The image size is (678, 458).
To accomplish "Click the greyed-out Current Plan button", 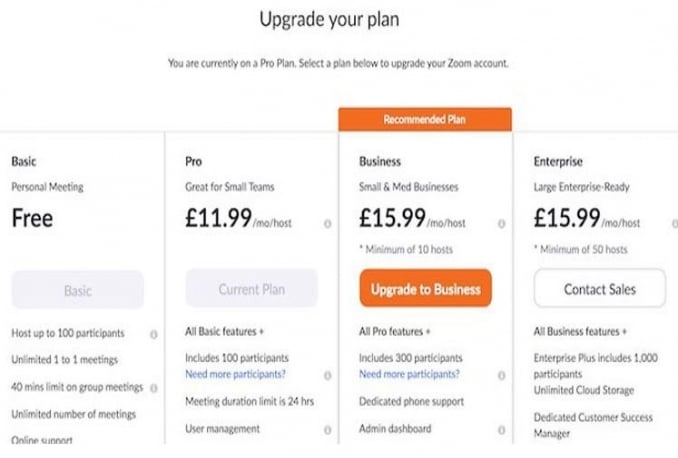I will pos(252,289).
